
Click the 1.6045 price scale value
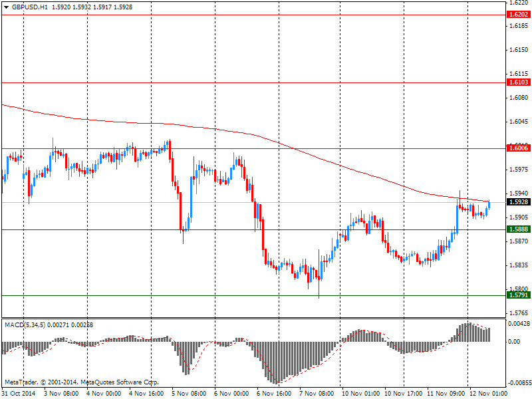(x=519, y=122)
